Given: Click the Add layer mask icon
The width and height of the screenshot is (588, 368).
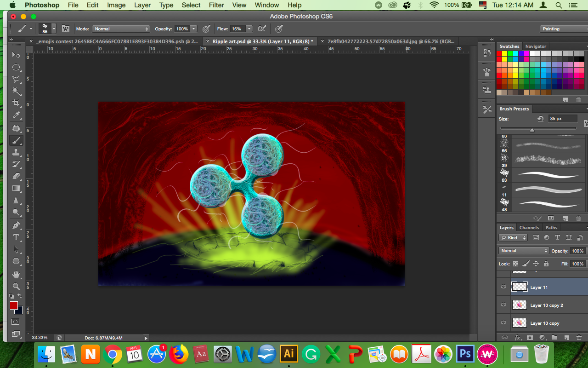Looking at the screenshot, I should (530, 337).
